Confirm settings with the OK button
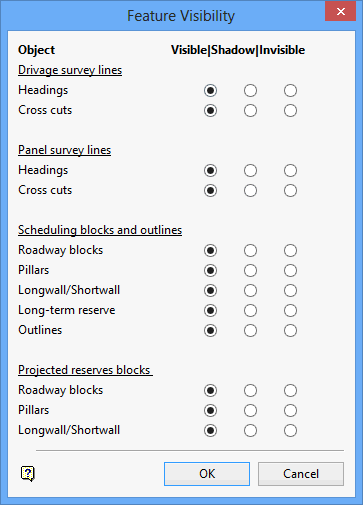The width and height of the screenshot is (363, 505). coord(207,474)
